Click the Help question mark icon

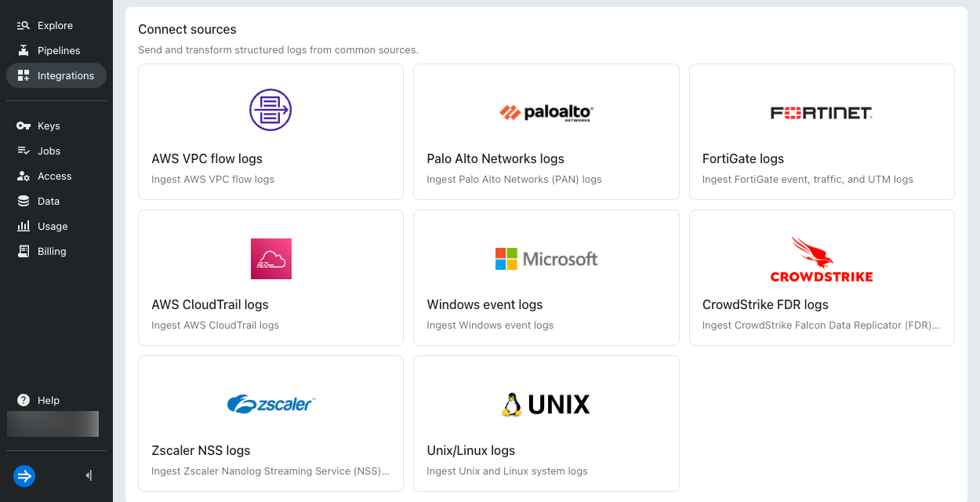click(x=24, y=400)
